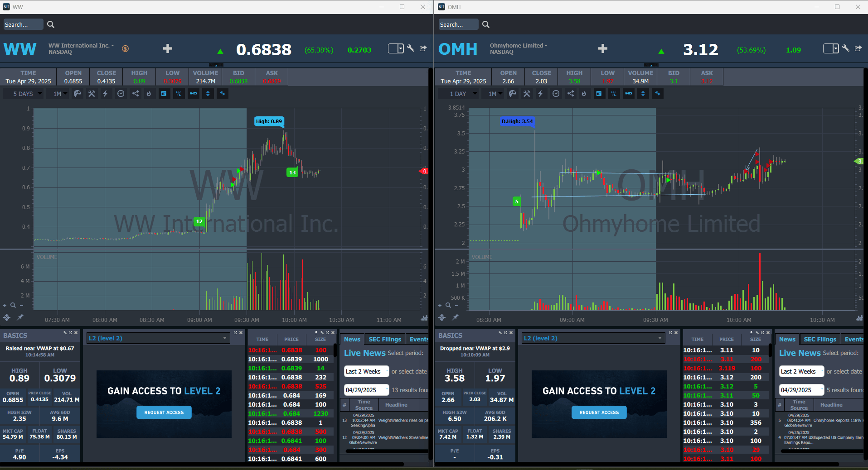
Task: Open 'WeightWatchers Streamline' headline
Action: tap(403, 437)
